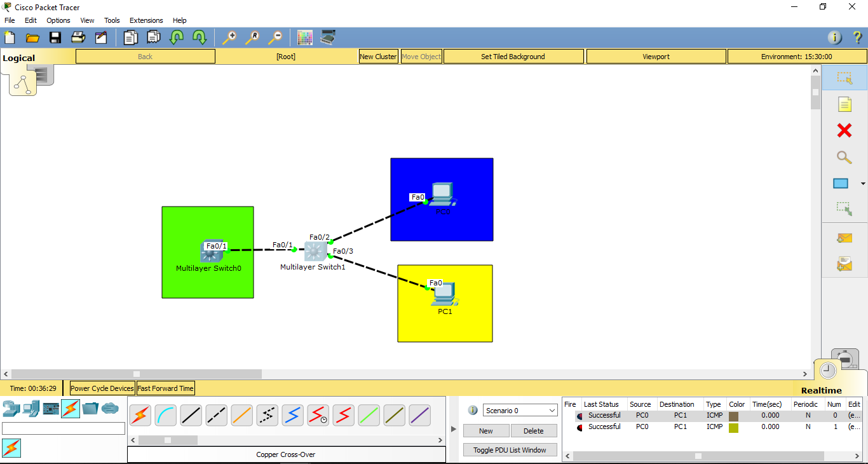Select Multiuser Connection cloud category
Image resolution: width=868 pixels, height=464 pixels.
click(x=110, y=409)
